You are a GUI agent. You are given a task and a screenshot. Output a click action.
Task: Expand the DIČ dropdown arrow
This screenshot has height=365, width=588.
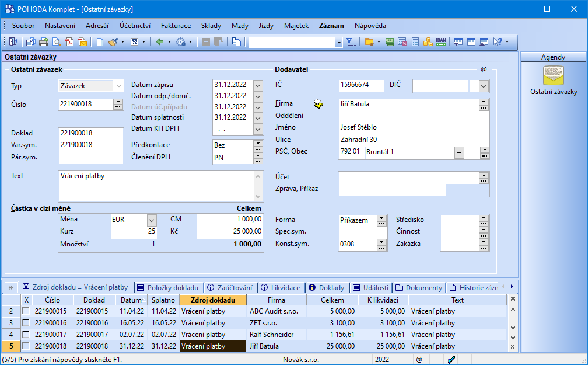pos(484,86)
